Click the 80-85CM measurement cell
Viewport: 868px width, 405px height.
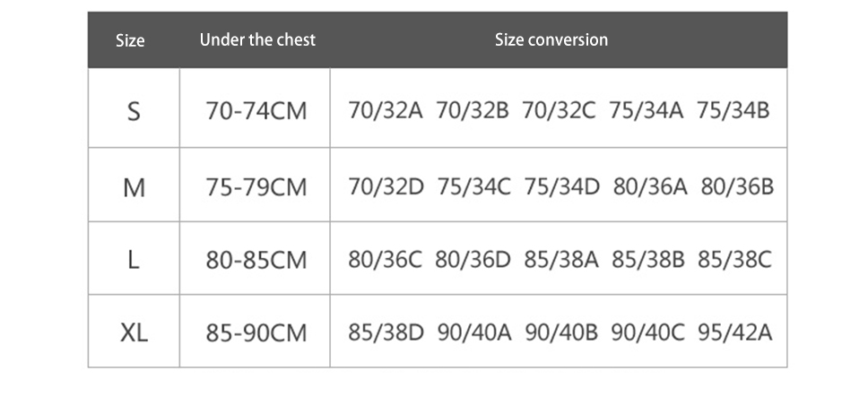point(256,260)
